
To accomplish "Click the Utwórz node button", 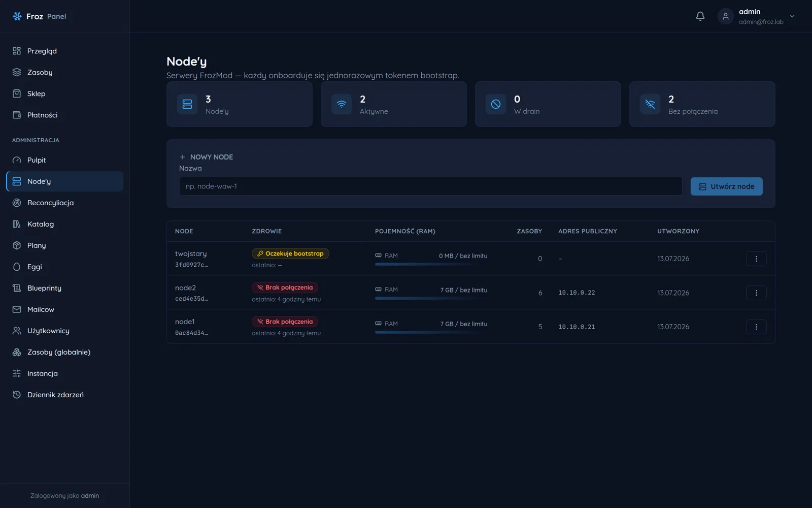I will point(726,186).
